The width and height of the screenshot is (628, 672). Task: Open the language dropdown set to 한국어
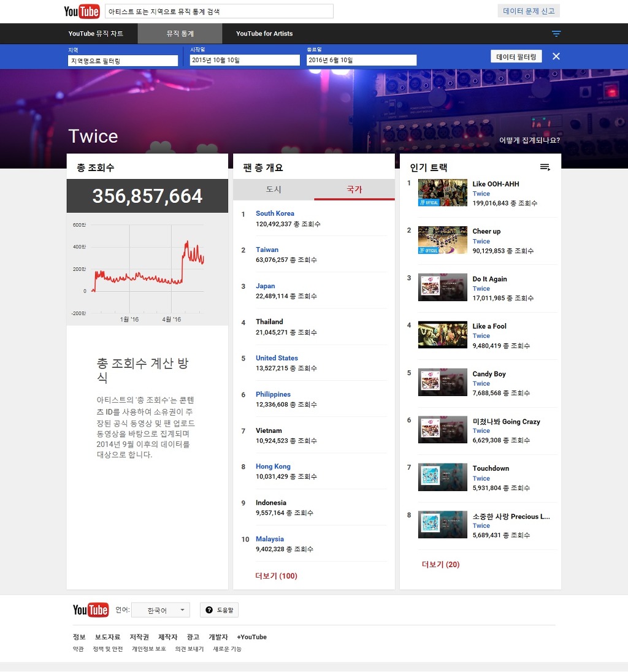(160, 610)
